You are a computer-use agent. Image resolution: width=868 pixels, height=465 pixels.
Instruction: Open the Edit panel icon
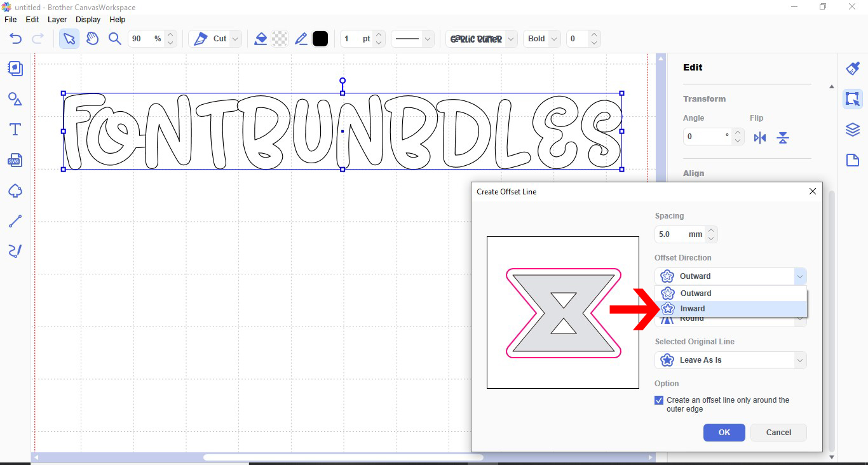click(x=852, y=99)
